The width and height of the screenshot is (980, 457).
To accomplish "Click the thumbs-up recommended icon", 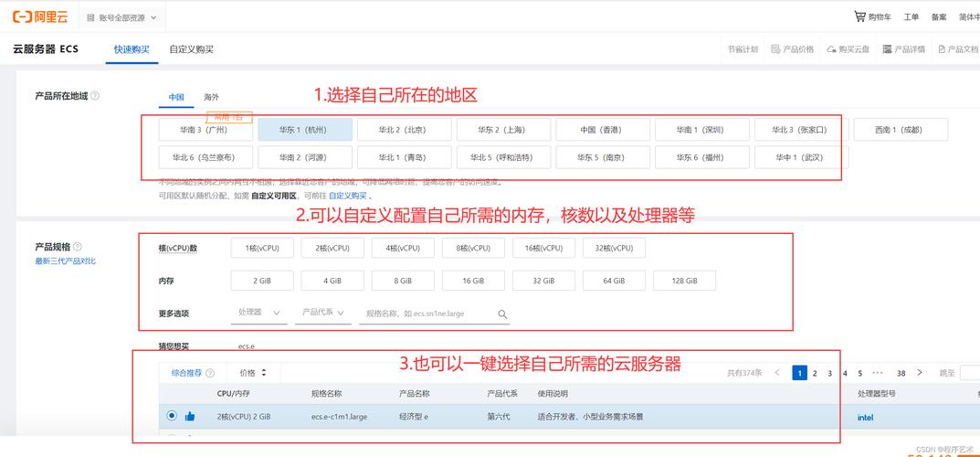I will click(190, 417).
